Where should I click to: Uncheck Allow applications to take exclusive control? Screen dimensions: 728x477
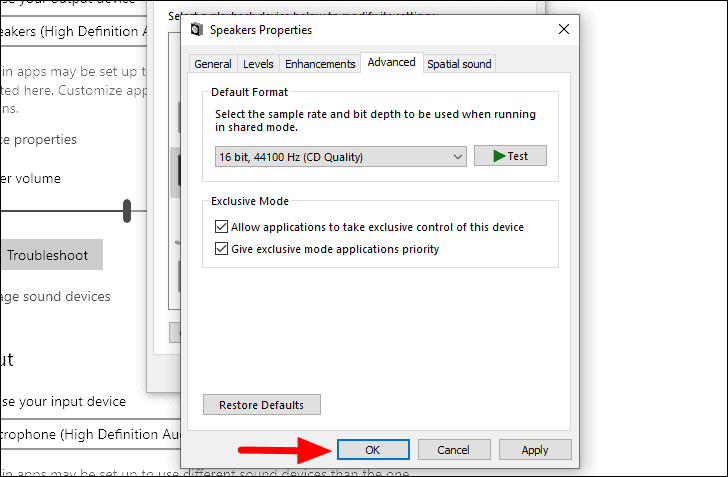pos(222,228)
